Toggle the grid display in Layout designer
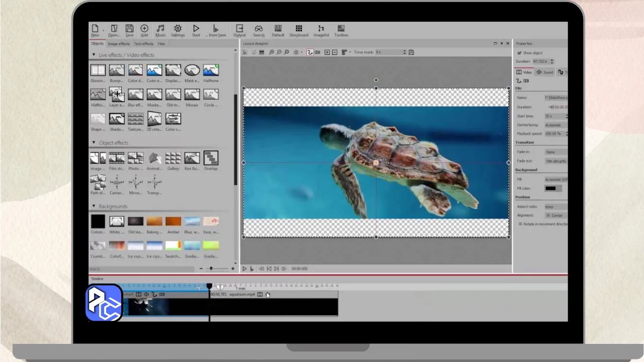Screen dimensions: 644x362 click(x=296, y=52)
